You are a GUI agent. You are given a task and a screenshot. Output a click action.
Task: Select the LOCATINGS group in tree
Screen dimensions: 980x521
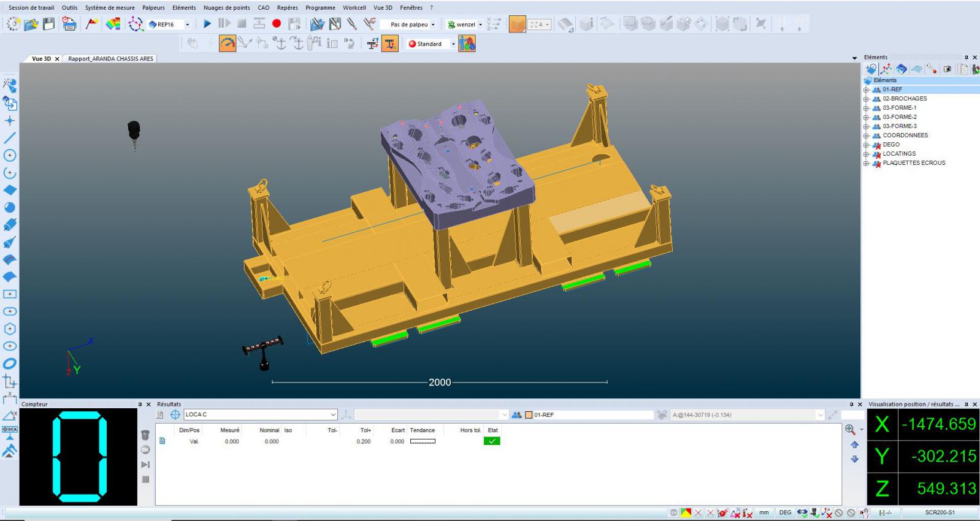[x=898, y=154]
